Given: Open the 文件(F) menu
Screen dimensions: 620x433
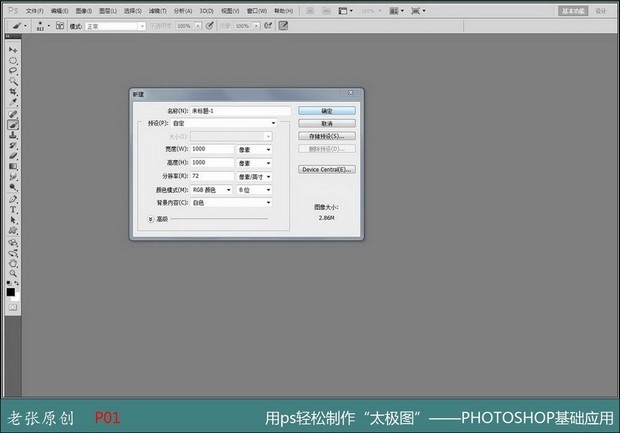Looking at the screenshot, I should (x=34, y=10).
